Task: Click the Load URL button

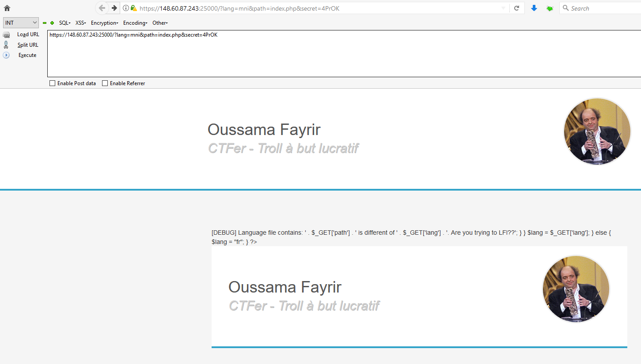Action: [28, 34]
